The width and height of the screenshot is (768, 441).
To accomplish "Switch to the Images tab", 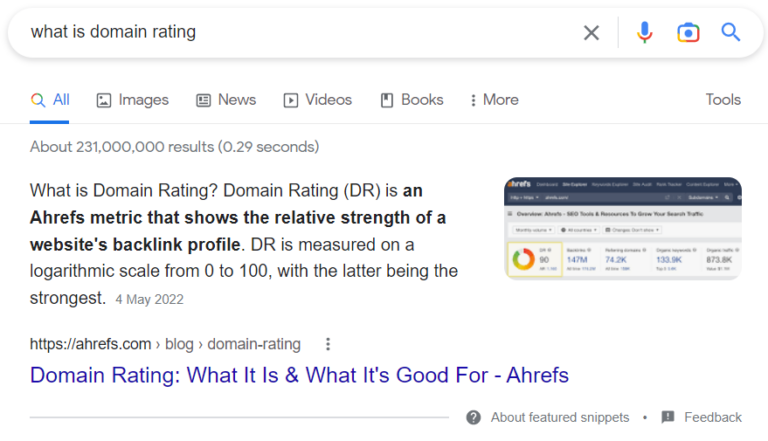I will click(132, 100).
